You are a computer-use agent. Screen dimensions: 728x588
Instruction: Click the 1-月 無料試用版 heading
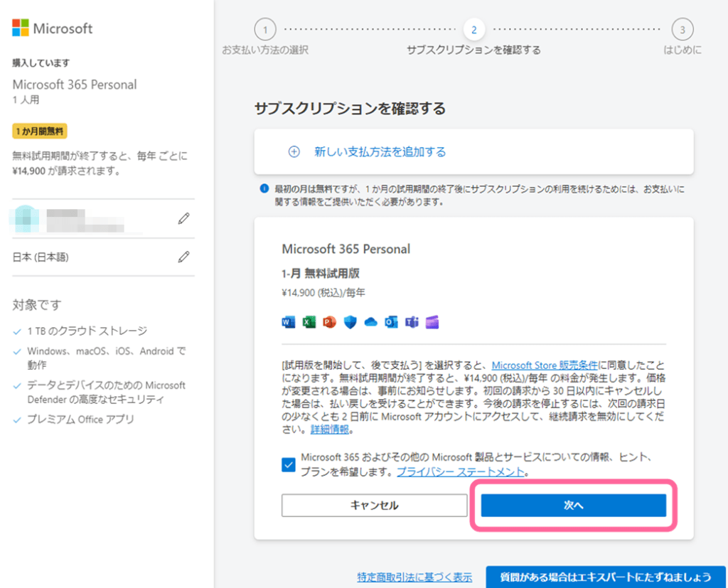click(321, 273)
